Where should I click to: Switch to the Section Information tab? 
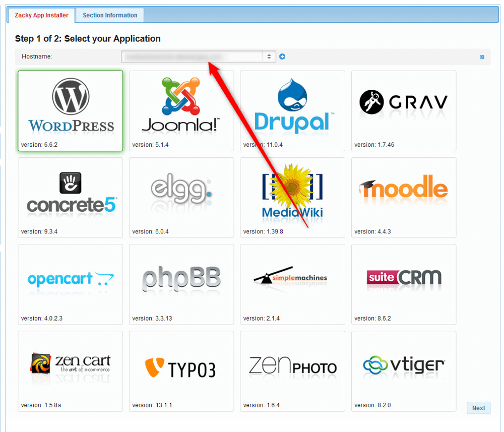(109, 15)
